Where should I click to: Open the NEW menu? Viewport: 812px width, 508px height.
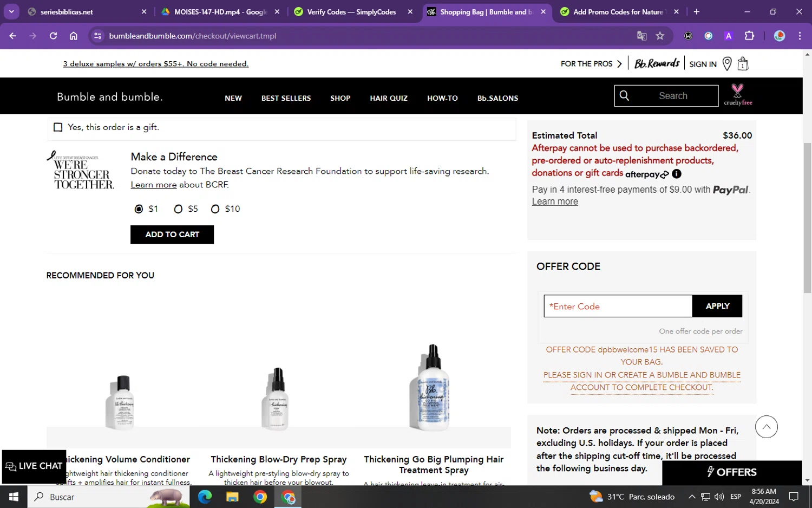click(233, 98)
